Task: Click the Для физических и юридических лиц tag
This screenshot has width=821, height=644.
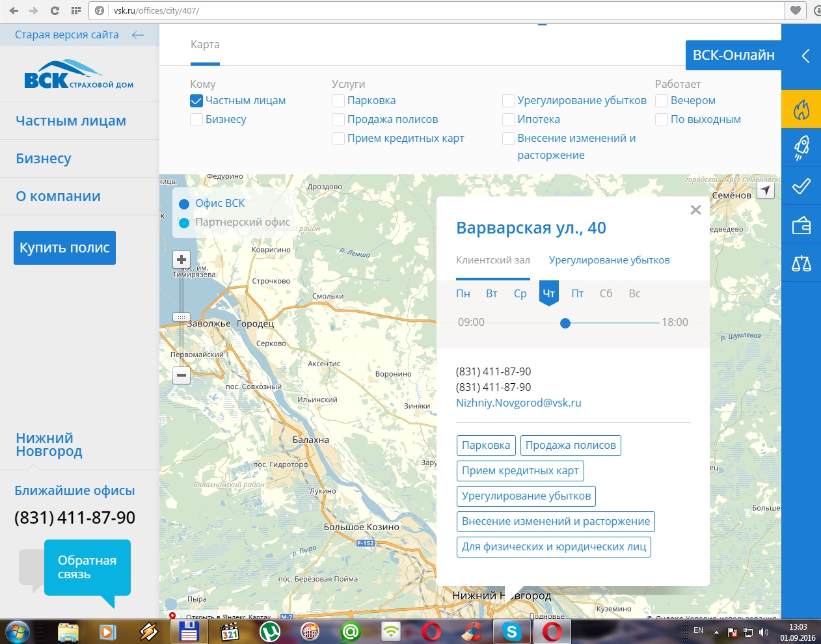Action: coord(554,547)
